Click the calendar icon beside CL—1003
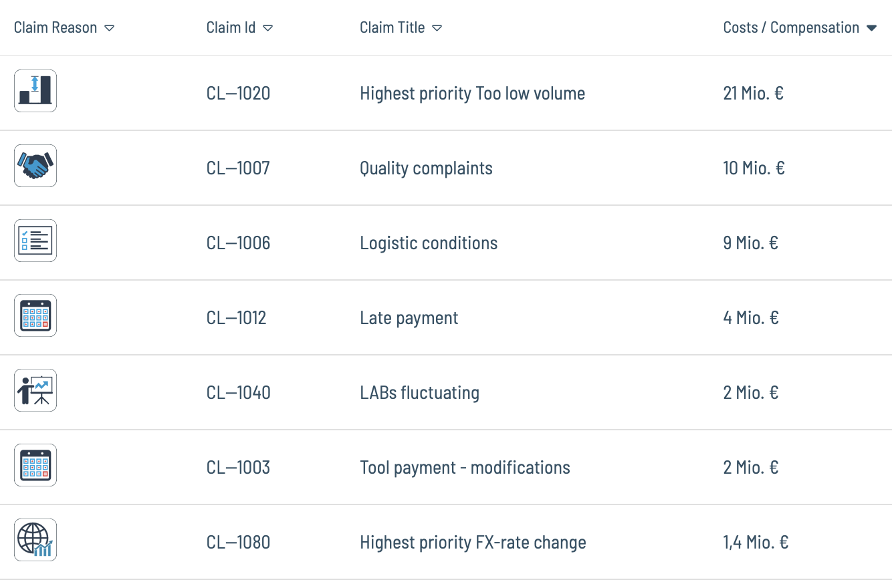This screenshot has height=588, width=892. pyautogui.click(x=35, y=465)
